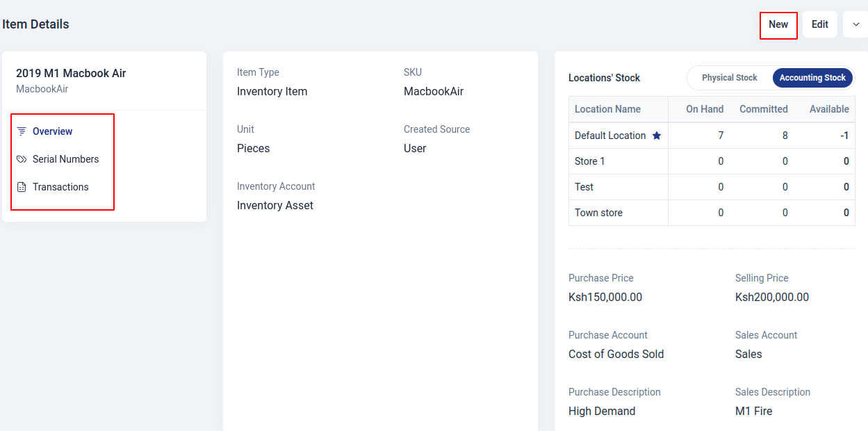Open the dropdown arrow beside the Edit button

click(x=855, y=24)
